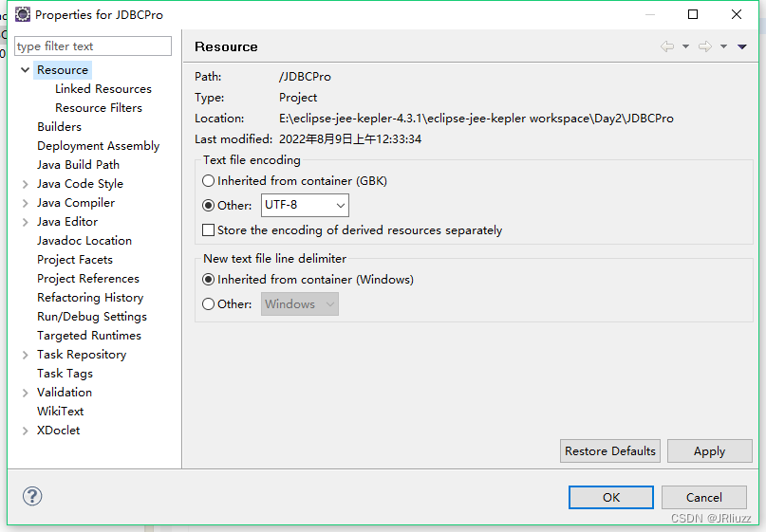Viewport: 766px width, 532px height.
Task: Select the Other line delimiter radio button
Action: click(x=208, y=304)
